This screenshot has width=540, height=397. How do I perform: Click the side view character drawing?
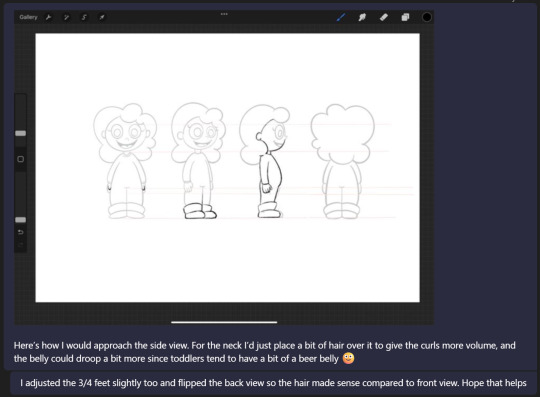pyautogui.click(x=265, y=161)
